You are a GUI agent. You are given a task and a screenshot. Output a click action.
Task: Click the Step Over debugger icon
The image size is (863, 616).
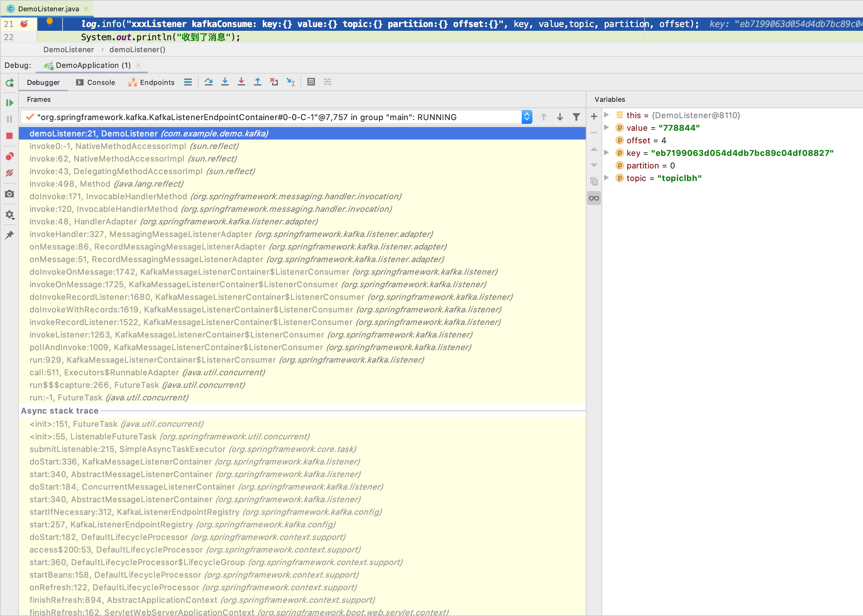click(x=208, y=82)
